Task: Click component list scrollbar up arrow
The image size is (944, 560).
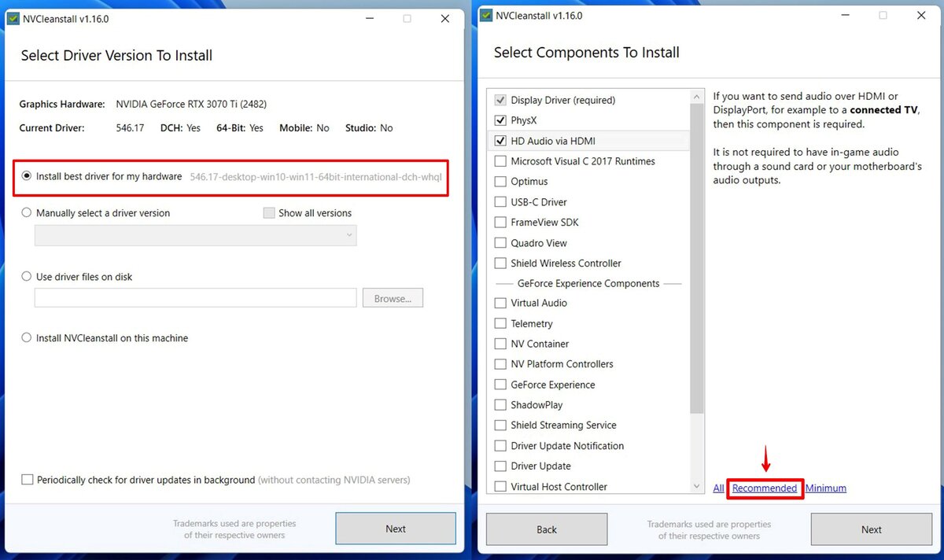Action: click(697, 96)
